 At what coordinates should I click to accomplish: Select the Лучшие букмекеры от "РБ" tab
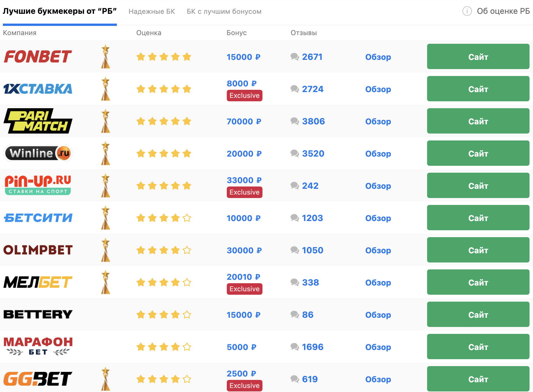tap(60, 11)
